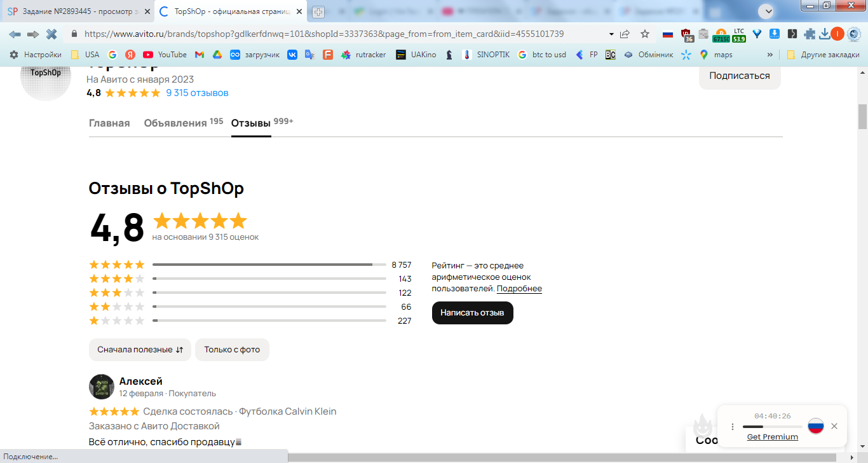This screenshot has height=463, width=868.
Task: Open the SINOPTIK bookmark
Action: click(x=485, y=55)
